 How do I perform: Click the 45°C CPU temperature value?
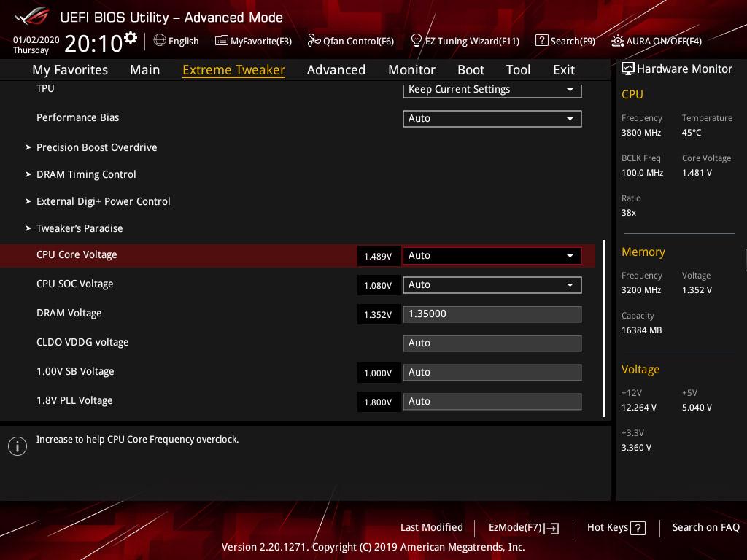[x=692, y=133]
